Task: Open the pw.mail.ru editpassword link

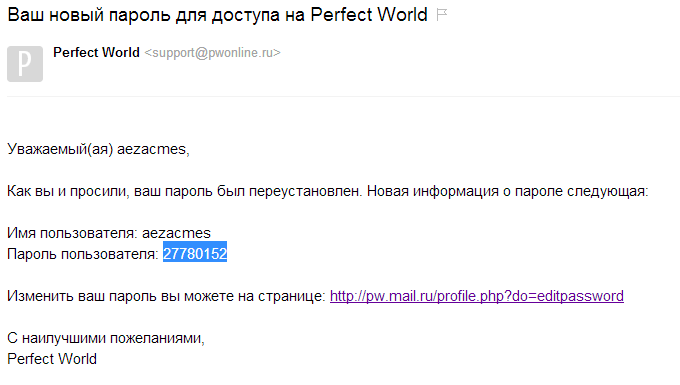Action: point(477,296)
